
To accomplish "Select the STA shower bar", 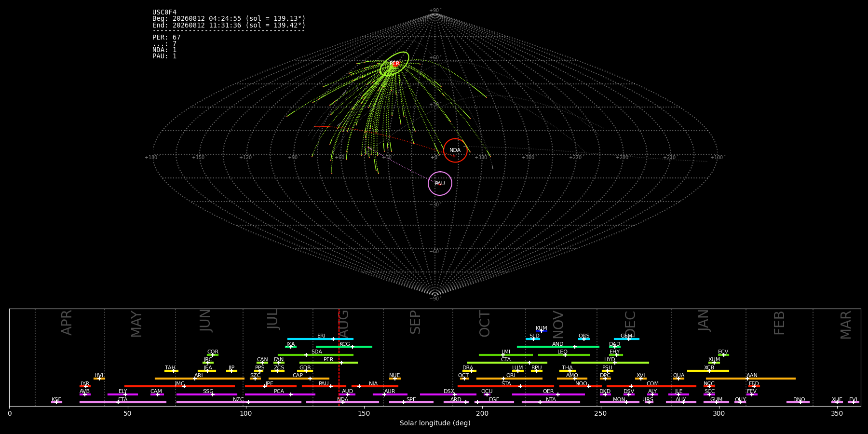I will pyautogui.click(x=506, y=386).
